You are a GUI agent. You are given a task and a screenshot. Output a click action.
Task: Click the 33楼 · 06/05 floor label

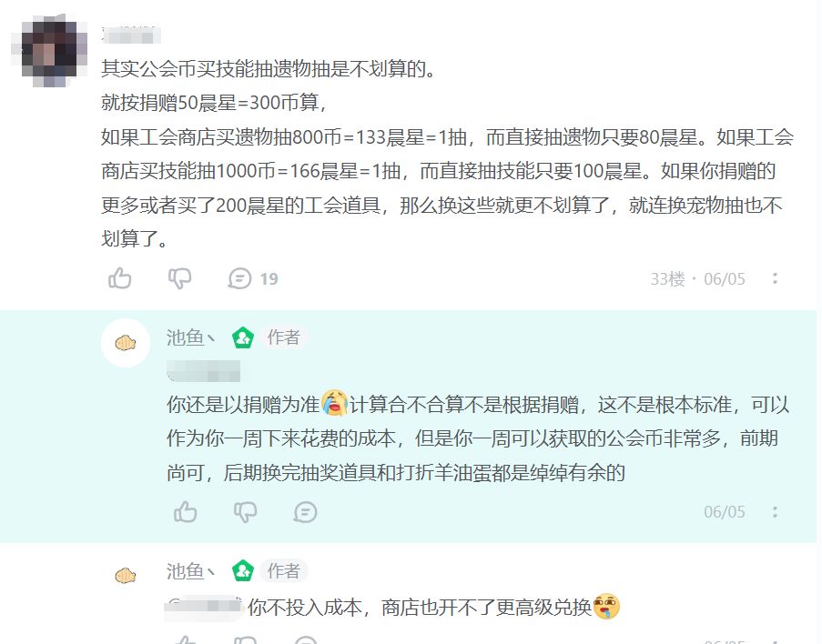pos(698,278)
